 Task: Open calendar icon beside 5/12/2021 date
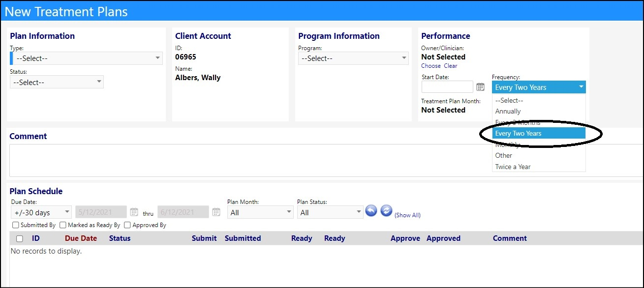[134, 212]
